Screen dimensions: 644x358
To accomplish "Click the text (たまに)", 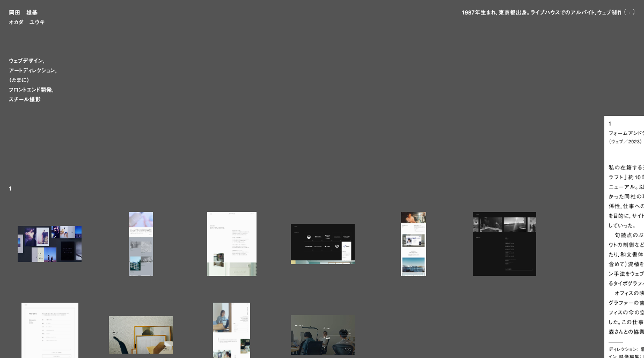I will [x=19, y=80].
